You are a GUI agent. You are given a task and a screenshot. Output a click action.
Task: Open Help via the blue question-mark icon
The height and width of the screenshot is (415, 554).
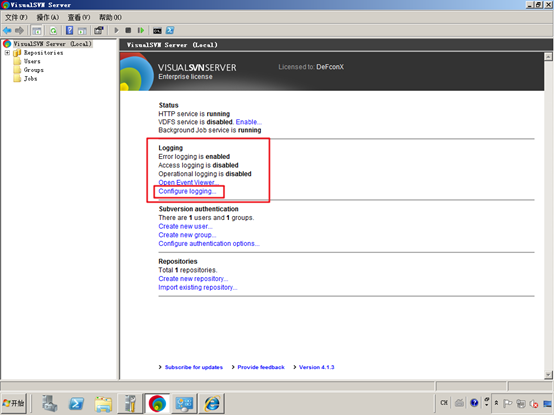tap(70, 30)
